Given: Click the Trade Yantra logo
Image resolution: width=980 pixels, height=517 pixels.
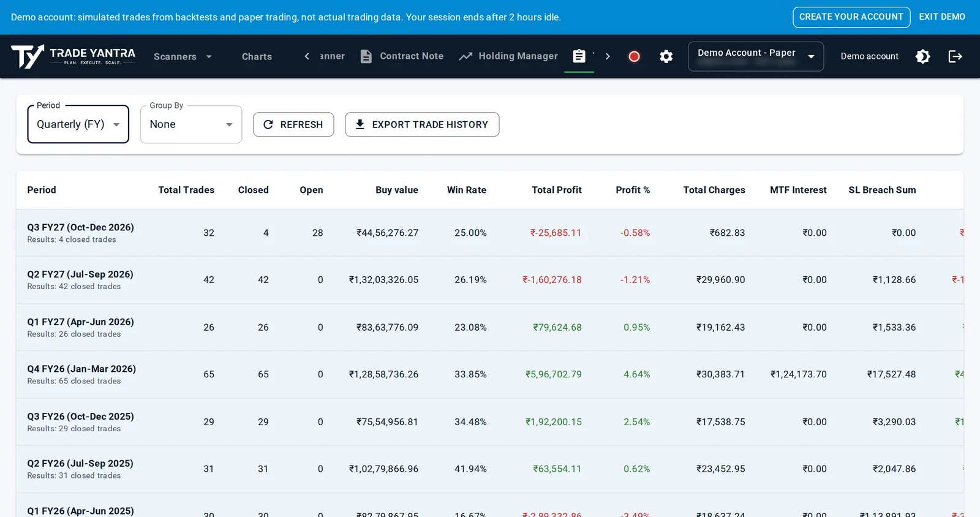Looking at the screenshot, I should (x=73, y=56).
